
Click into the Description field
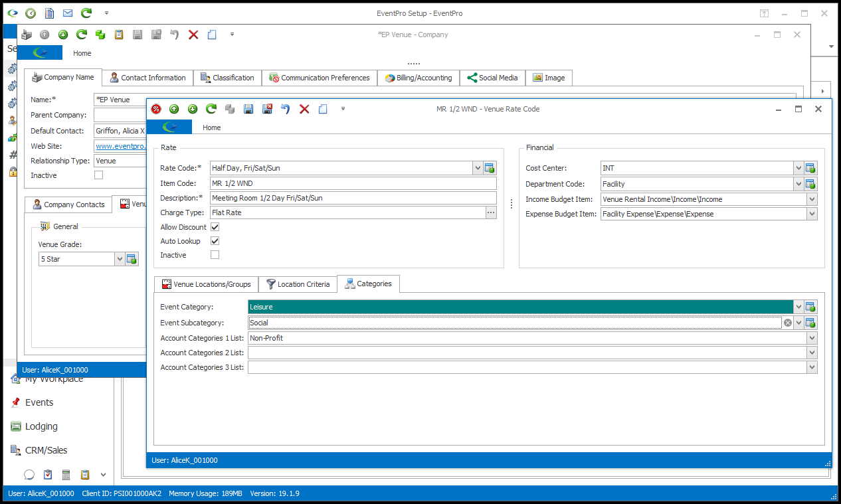[x=353, y=198]
